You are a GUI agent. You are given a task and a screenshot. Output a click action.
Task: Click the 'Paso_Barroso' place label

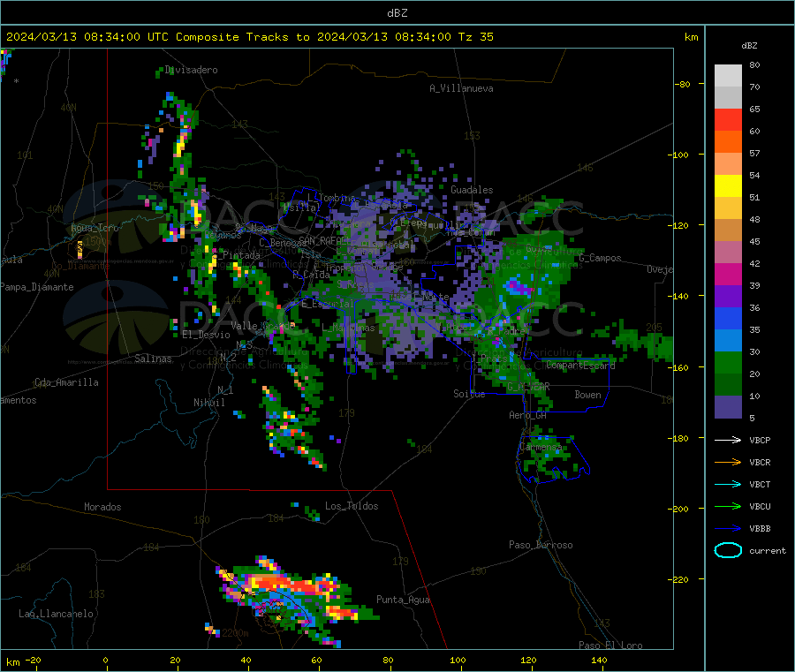pos(541,545)
